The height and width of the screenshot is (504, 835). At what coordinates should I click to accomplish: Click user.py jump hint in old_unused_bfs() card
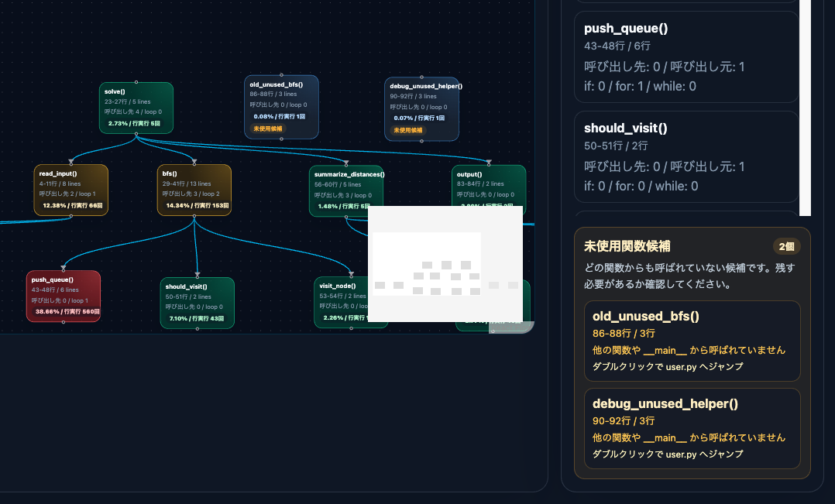(x=668, y=367)
